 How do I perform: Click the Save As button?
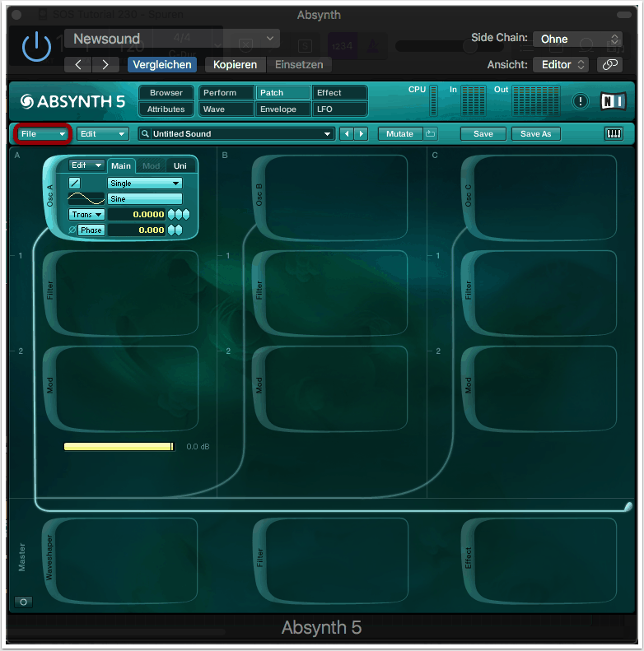(535, 134)
